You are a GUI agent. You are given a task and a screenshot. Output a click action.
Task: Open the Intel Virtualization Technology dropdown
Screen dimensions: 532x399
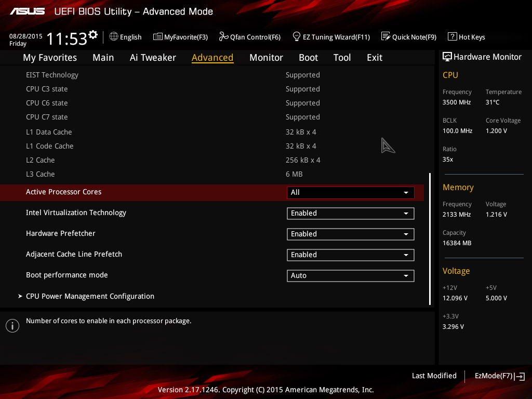pos(351,214)
